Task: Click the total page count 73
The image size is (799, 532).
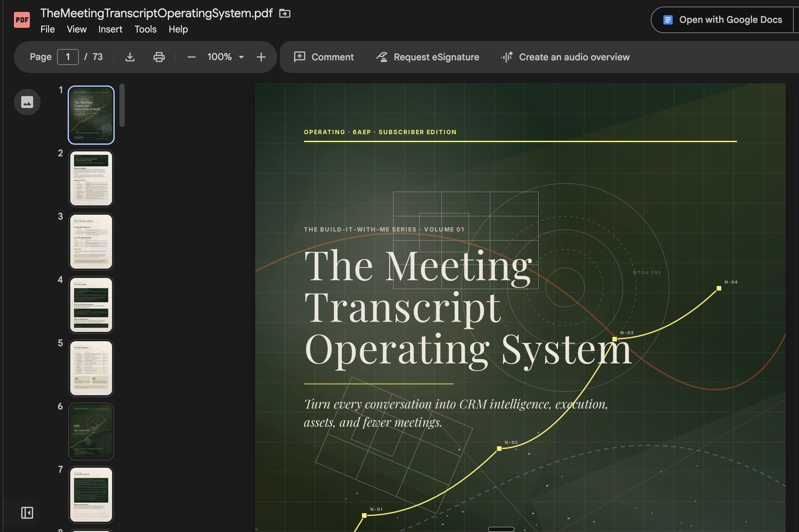Action: 98,57
